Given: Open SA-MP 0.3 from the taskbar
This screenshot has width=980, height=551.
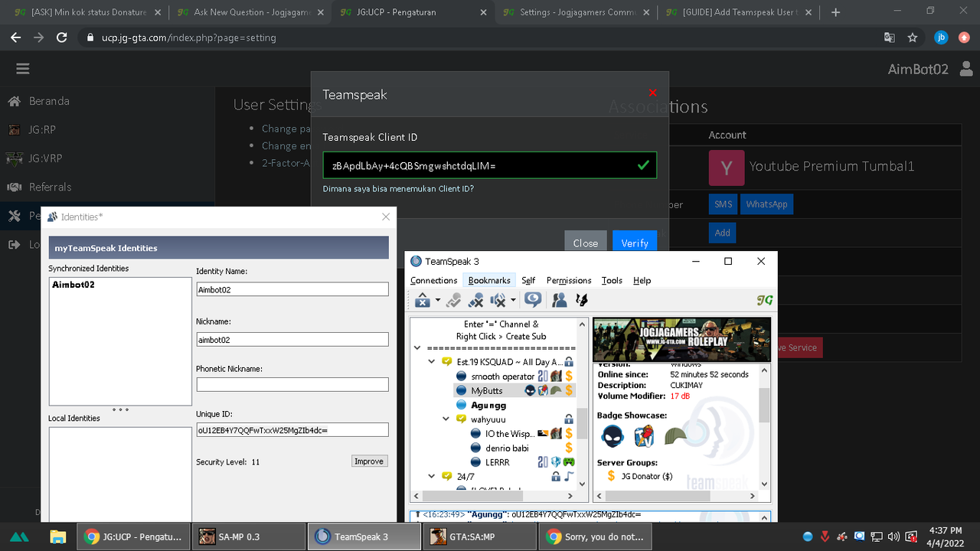Looking at the screenshot, I should pyautogui.click(x=247, y=536).
